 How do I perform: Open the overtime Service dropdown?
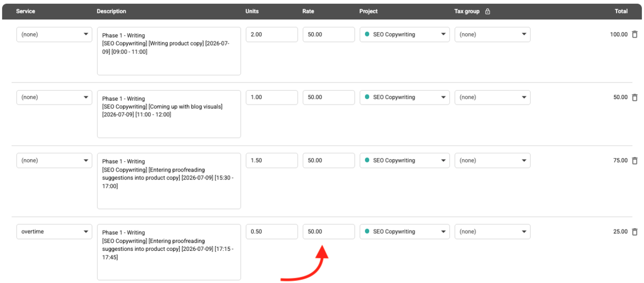click(54, 232)
